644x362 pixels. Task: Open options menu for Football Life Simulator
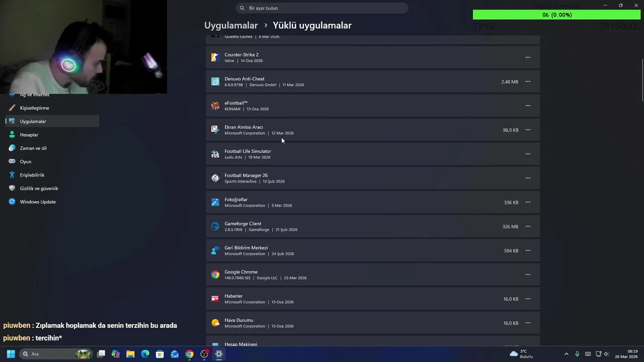[x=528, y=154]
